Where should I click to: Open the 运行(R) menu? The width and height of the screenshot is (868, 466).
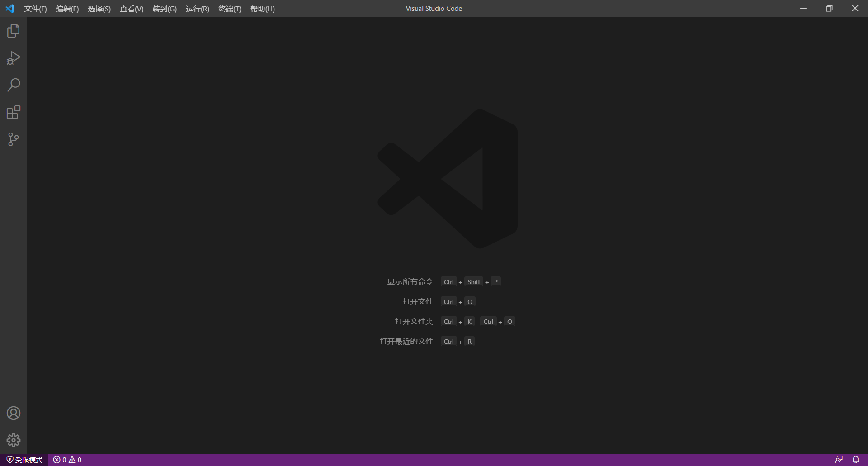pos(198,9)
